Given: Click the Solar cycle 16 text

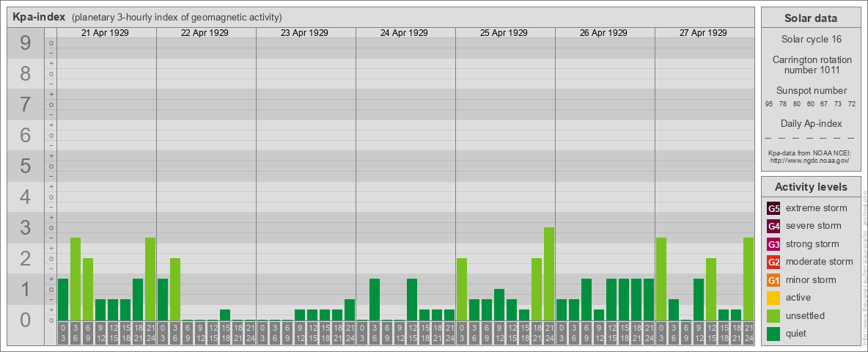Looking at the screenshot, I should [x=811, y=40].
